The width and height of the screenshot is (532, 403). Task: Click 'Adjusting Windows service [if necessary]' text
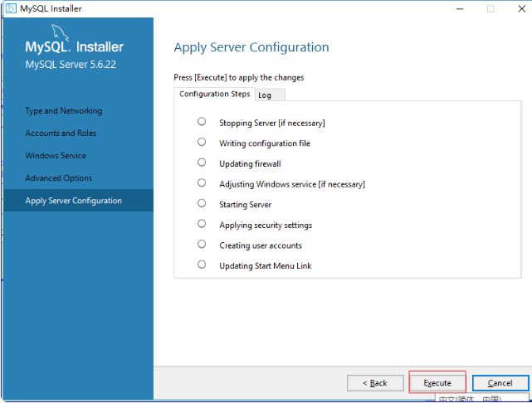[x=292, y=184]
